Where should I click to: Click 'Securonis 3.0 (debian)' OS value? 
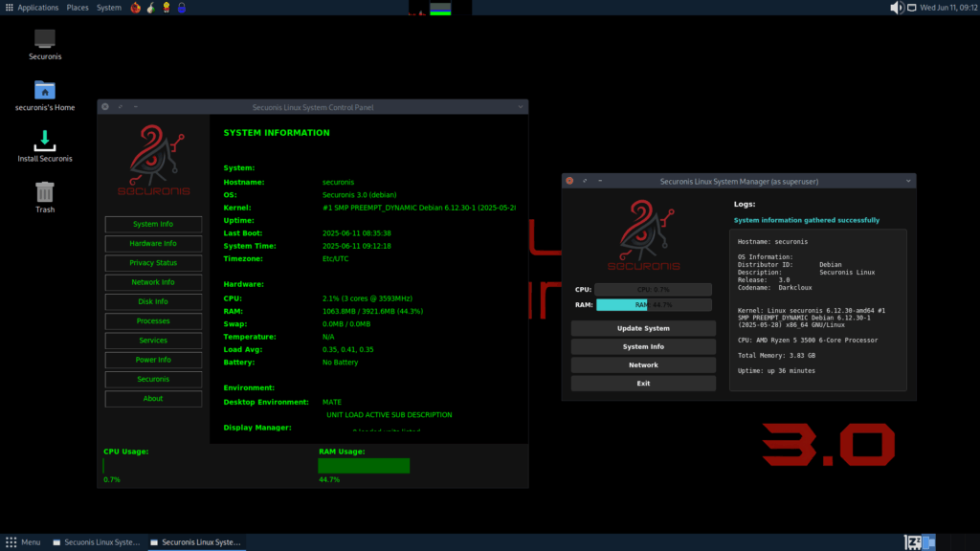click(x=360, y=195)
